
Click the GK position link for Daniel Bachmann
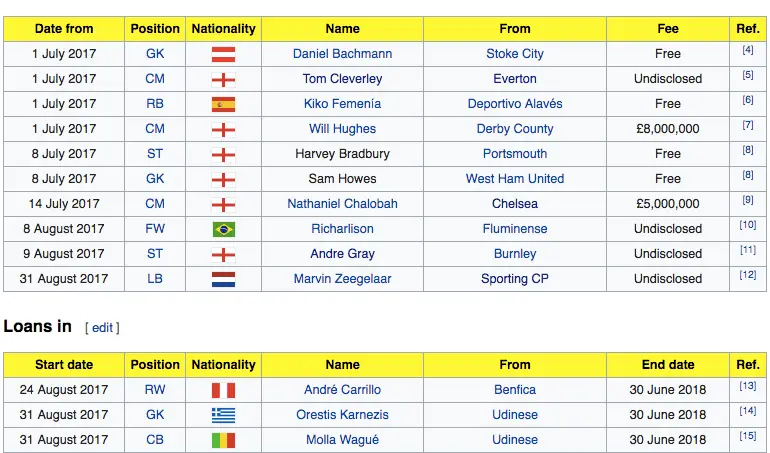pos(155,54)
